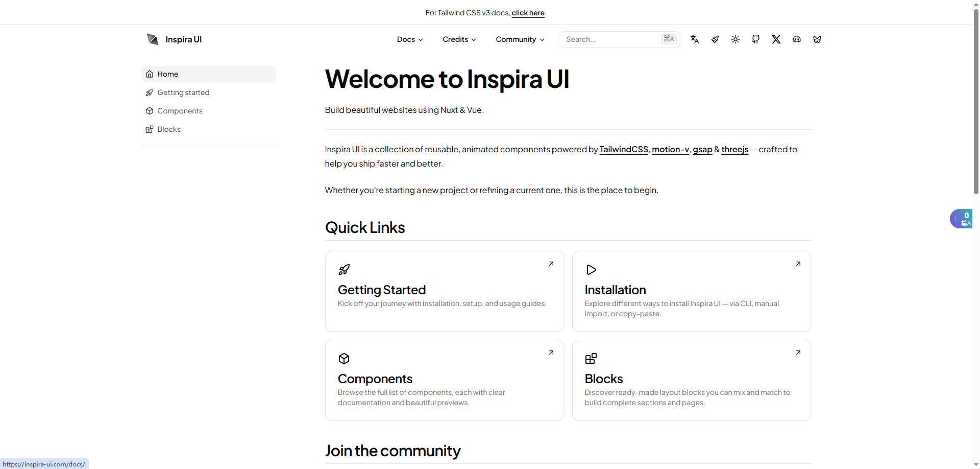This screenshot has height=469, width=980.
Task: Click the Home house icon in sidebar
Action: [x=150, y=74]
